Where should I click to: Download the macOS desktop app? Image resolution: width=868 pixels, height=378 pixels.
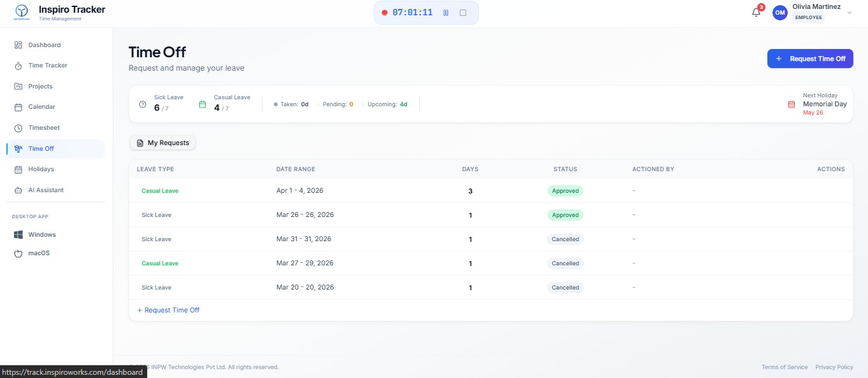[39, 253]
